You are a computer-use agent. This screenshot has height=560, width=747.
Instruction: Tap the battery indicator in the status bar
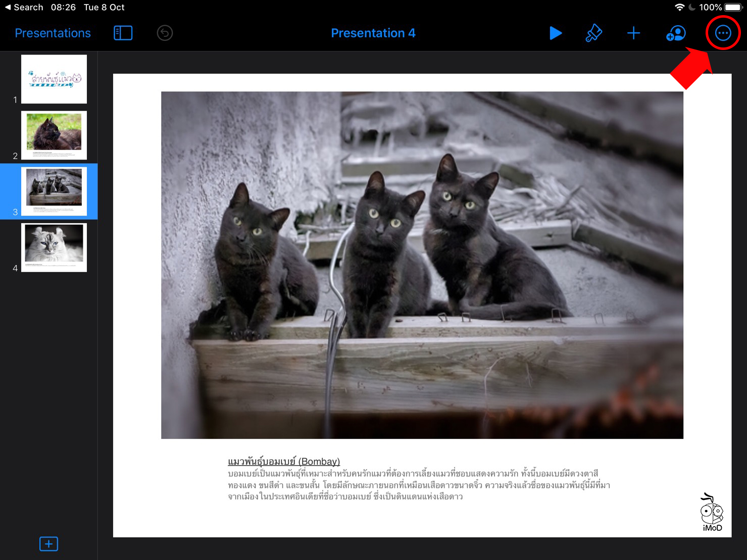pyautogui.click(x=732, y=7)
